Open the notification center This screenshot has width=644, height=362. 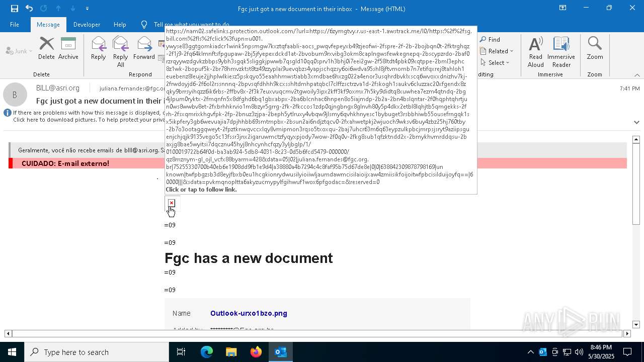point(627,352)
